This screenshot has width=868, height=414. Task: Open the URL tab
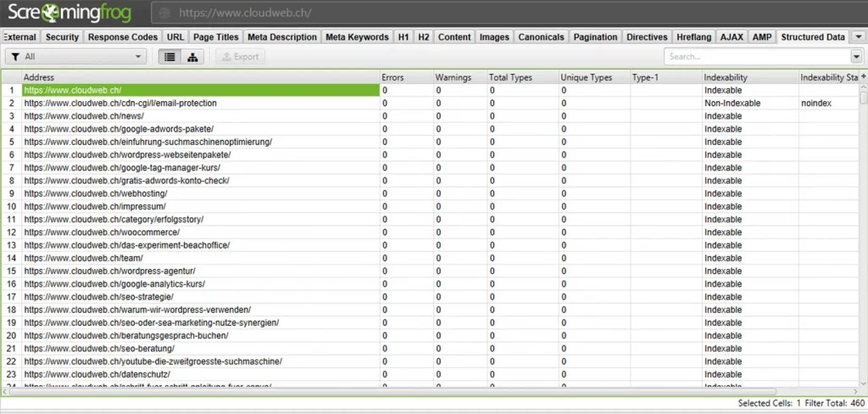click(x=175, y=37)
